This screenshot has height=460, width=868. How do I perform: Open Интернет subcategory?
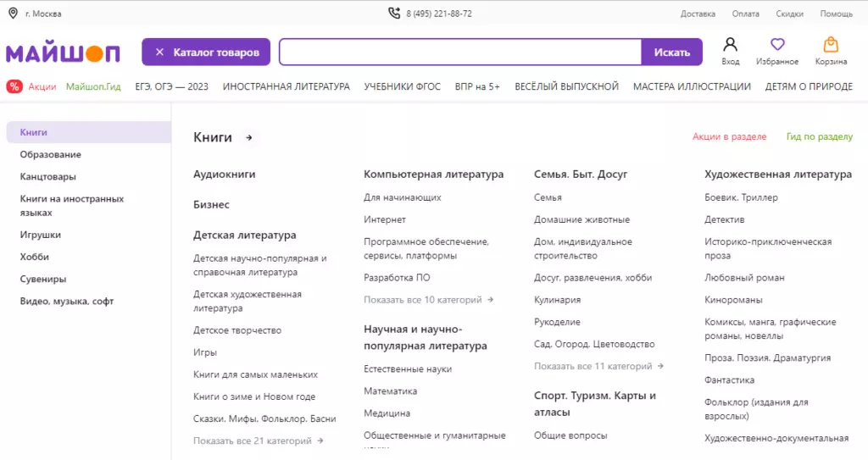click(x=385, y=219)
